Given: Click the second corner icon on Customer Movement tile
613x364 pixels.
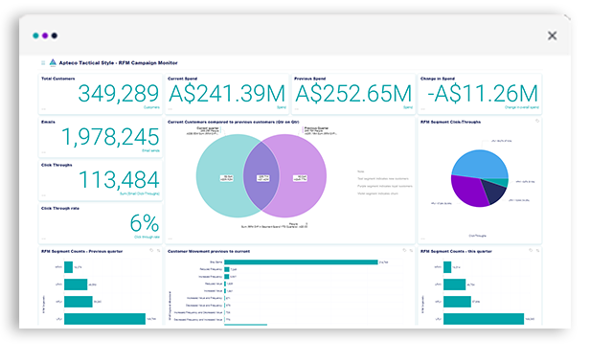Looking at the screenshot, I should pyautogui.click(x=411, y=251).
